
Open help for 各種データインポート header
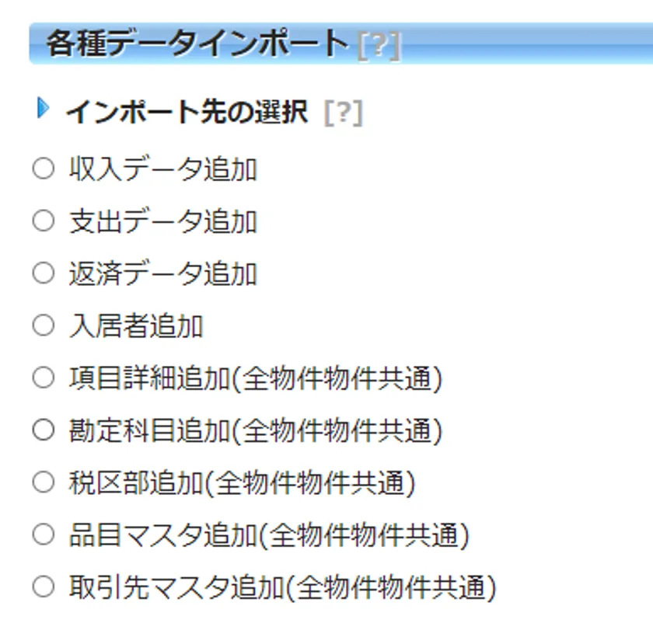379,45
